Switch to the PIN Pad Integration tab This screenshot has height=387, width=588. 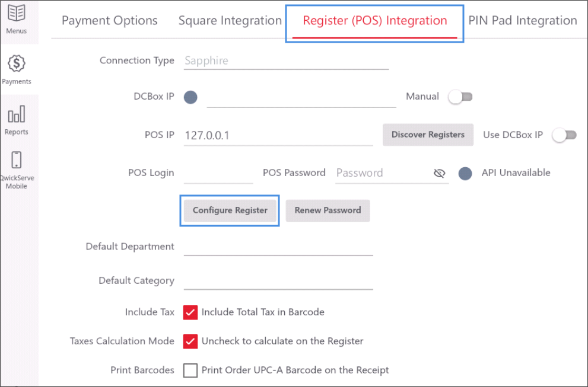tap(522, 21)
